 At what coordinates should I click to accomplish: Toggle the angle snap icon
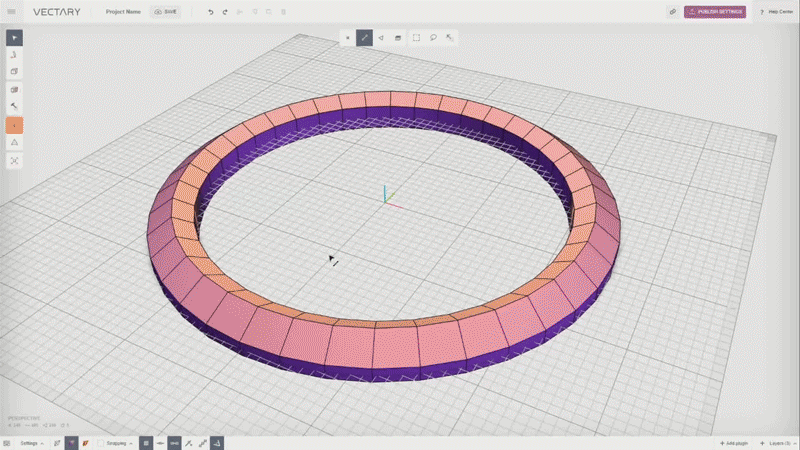coord(217,443)
